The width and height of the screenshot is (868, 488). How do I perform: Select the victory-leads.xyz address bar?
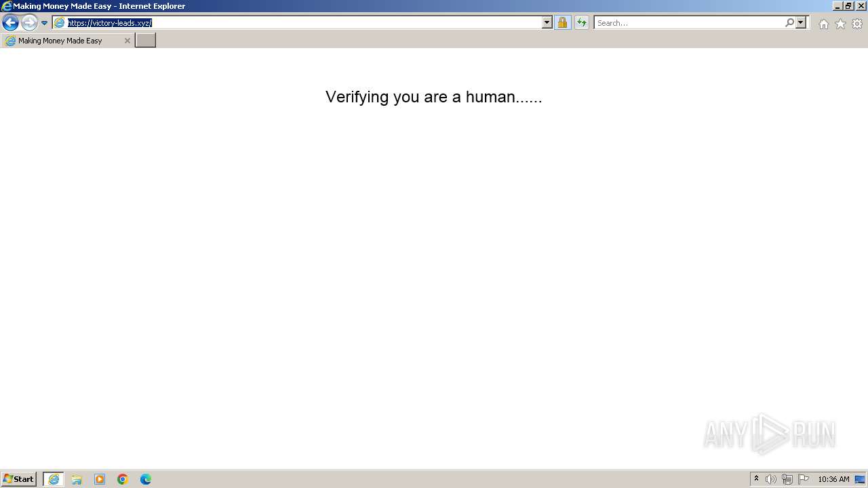[303, 22]
